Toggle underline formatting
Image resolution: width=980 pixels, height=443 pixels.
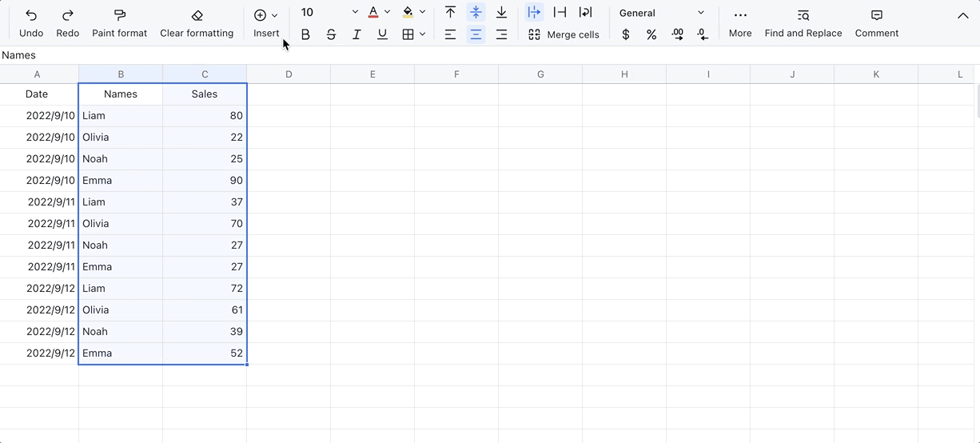pyautogui.click(x=382, y=34)
